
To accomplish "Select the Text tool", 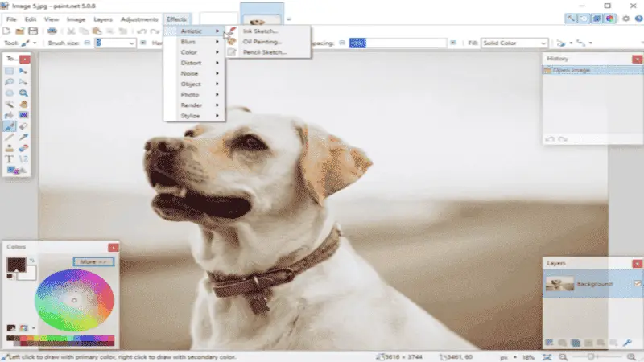I will pos(9,159).
